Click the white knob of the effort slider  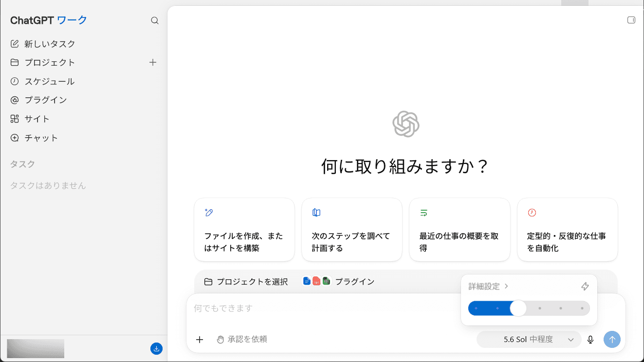pos(518,308)
